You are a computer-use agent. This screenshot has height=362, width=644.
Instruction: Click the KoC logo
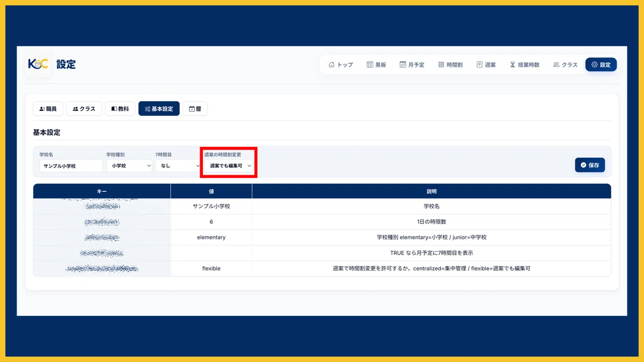coord(38,64)
